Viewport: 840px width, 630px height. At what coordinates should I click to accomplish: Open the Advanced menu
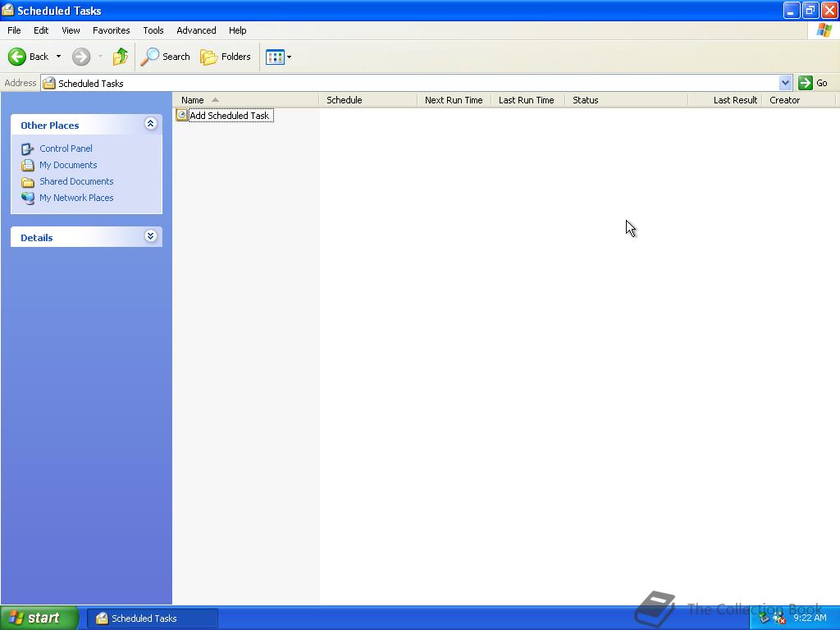196,30
